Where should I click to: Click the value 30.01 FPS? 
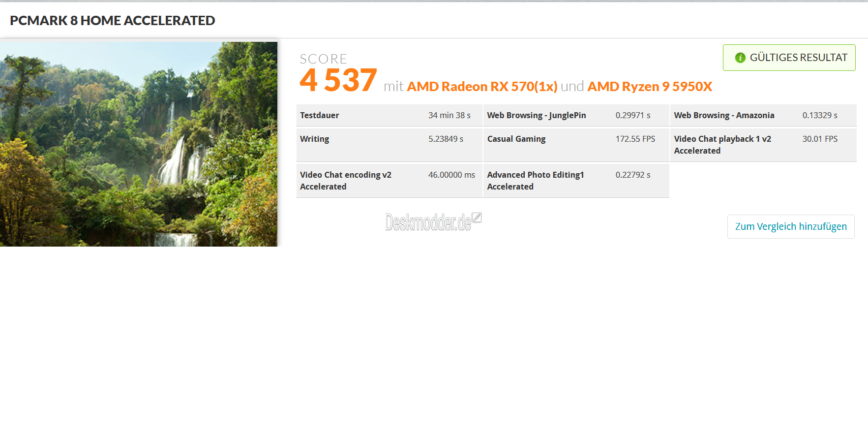(x=820, y=139)
